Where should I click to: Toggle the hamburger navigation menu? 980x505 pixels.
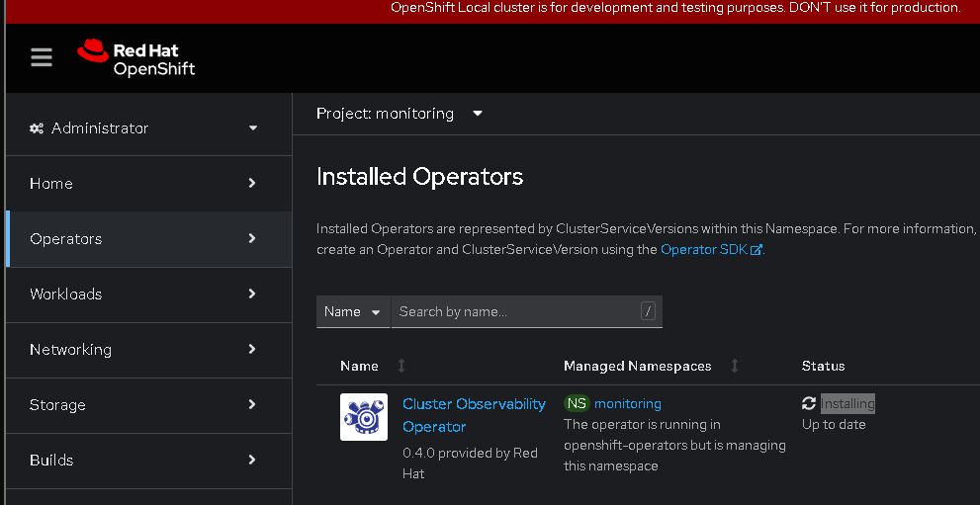tap(42, 58)
